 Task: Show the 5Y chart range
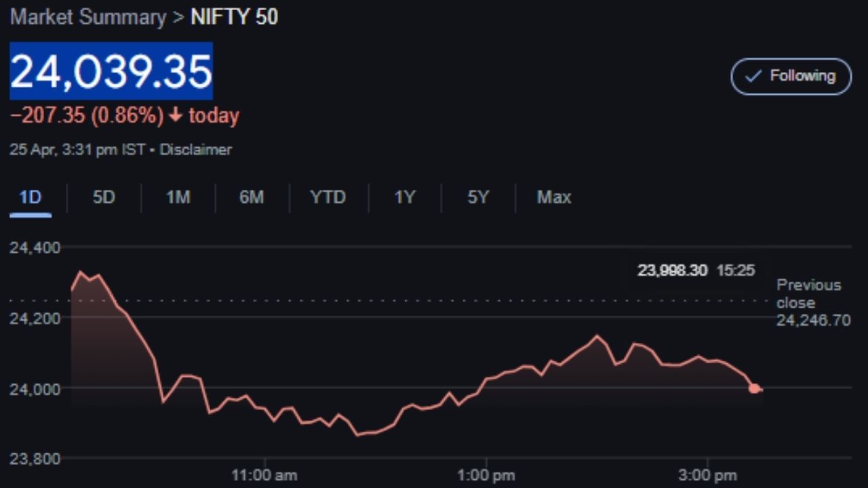(477, 198)
